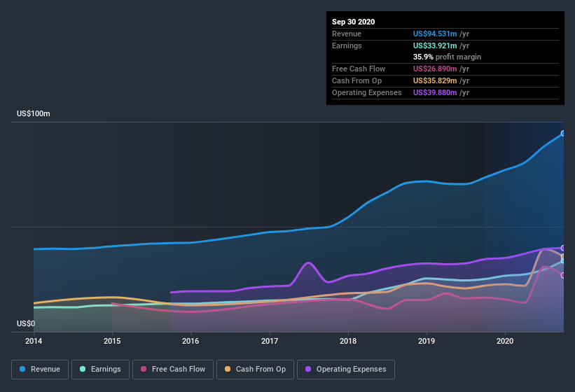Click the Revenue endpoint marker on the chart

563,134
